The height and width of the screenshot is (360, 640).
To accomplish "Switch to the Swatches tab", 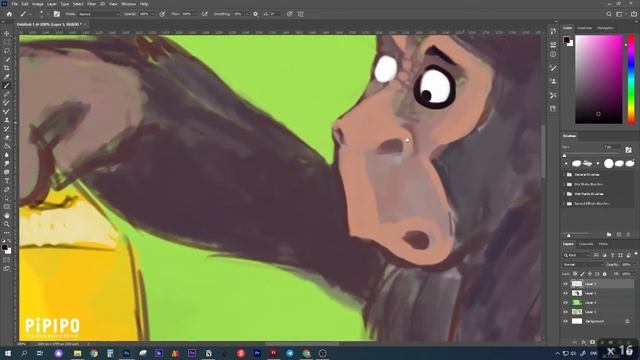I will (584, 28).
